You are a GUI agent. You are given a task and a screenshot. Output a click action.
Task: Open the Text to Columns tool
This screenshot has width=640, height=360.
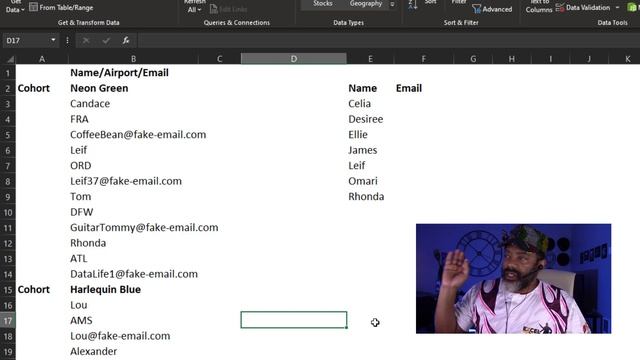[x=539, y=7]
